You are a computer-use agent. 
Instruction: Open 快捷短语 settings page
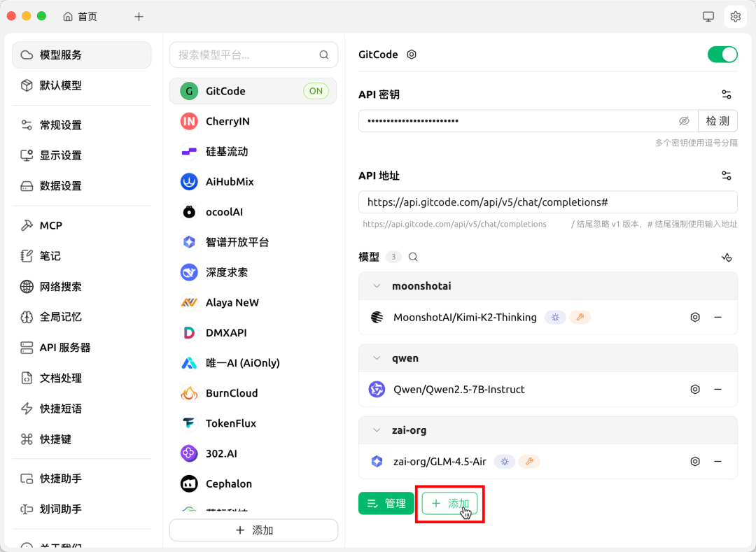click(x=81, y=409)
